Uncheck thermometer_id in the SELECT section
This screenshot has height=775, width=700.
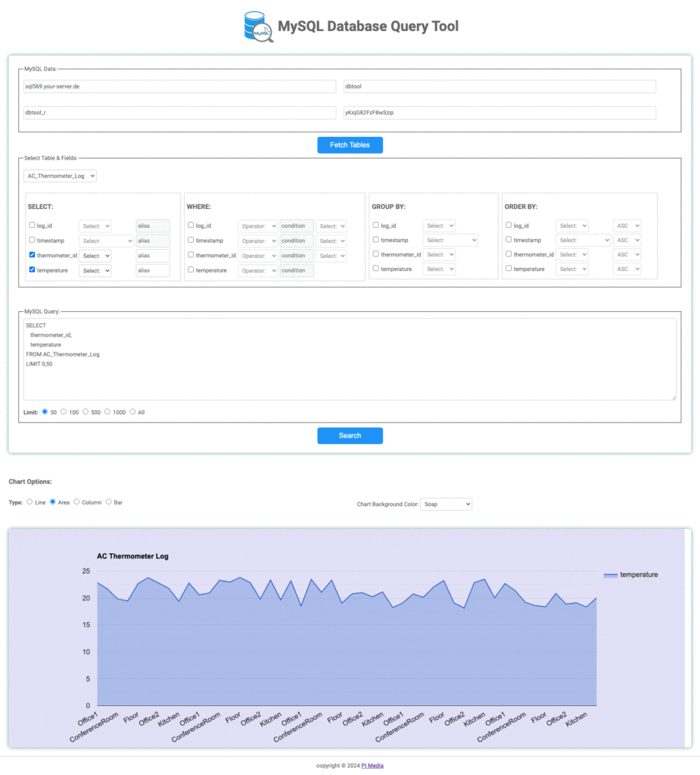[x=32, y=254]
